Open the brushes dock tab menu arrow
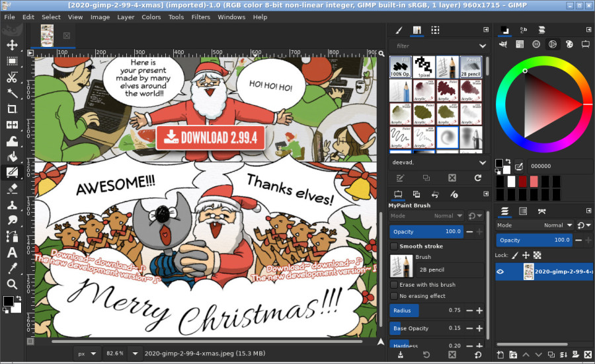The width and height of the screenshot is (595, 364). (486, 30)
